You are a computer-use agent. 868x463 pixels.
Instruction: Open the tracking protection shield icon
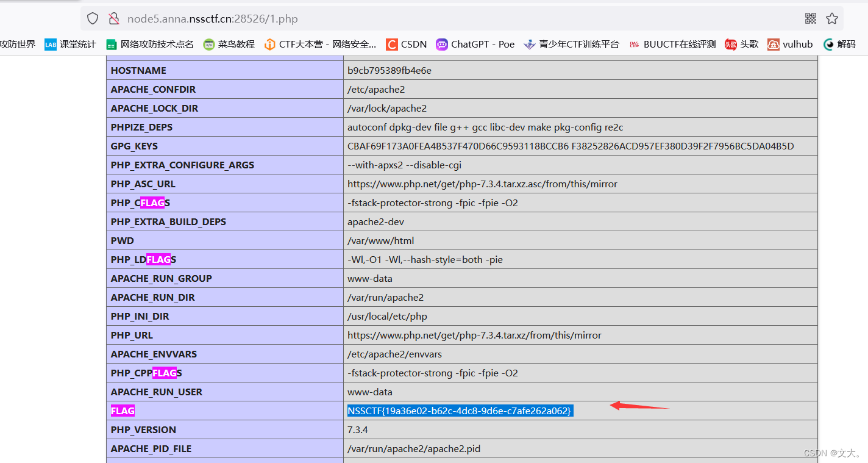pyautogui.click(x=92, y=18)
